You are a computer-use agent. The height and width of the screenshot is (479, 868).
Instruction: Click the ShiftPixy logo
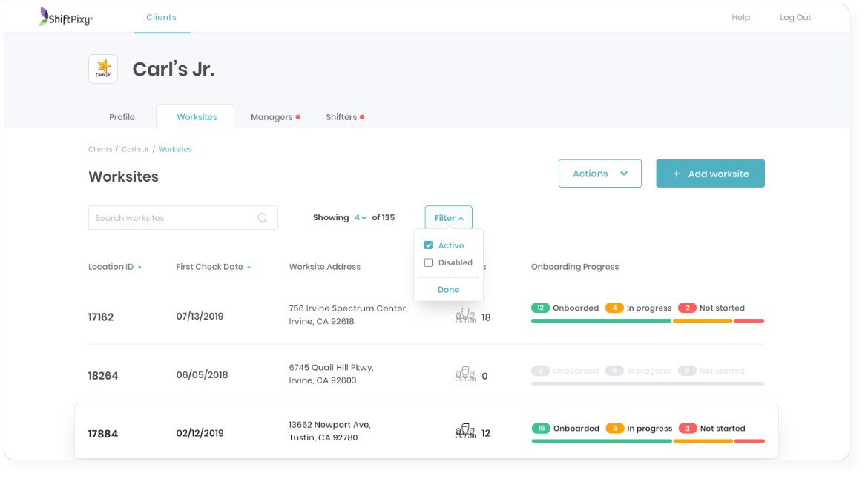[66, 17]
